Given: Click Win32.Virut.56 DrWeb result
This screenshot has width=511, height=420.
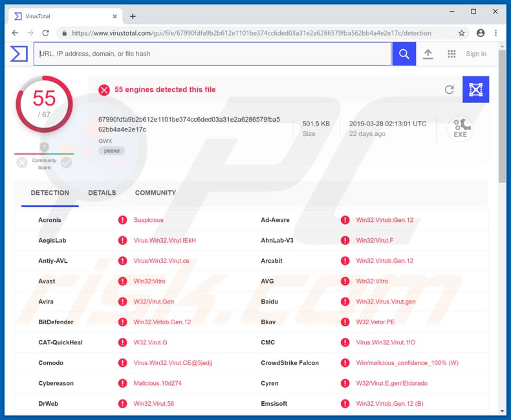Looking at the screenshot, I should 154,404.
